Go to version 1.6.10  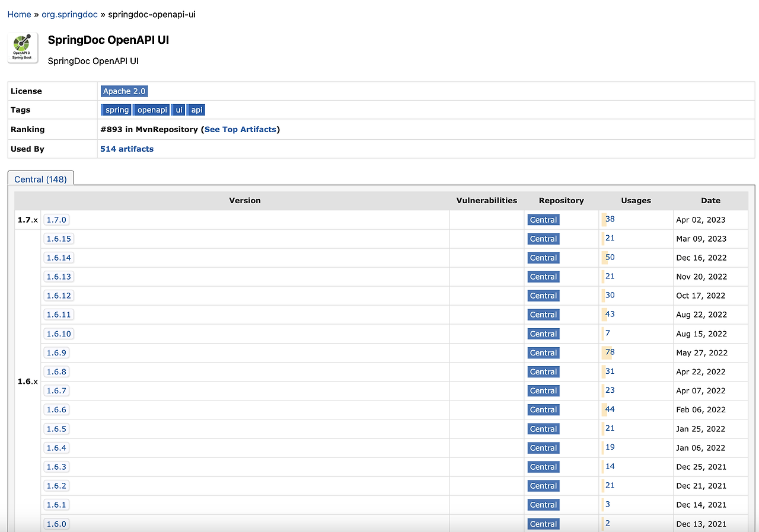click(59, 334)
